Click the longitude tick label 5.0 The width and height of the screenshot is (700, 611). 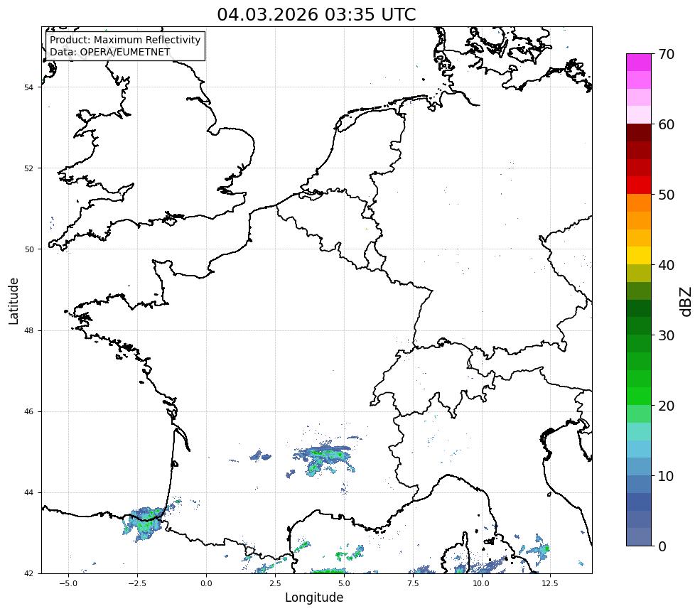point(344,583)
